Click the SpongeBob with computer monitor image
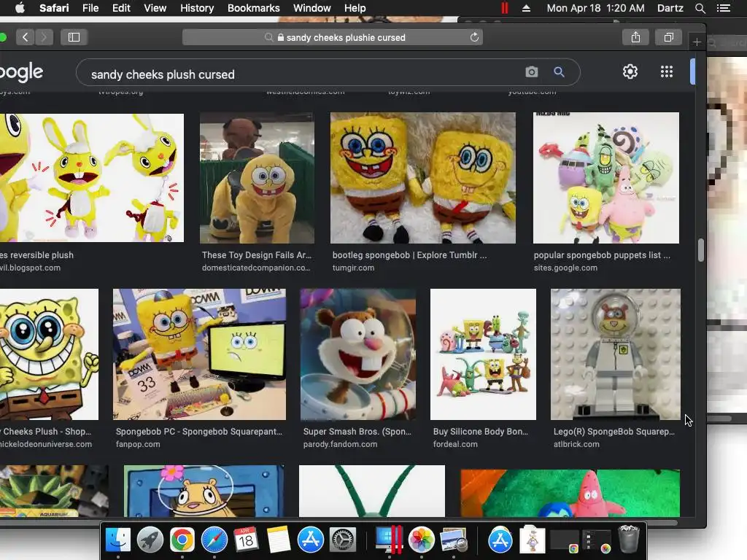Screen dimensions: 747x560 point(199,354)
